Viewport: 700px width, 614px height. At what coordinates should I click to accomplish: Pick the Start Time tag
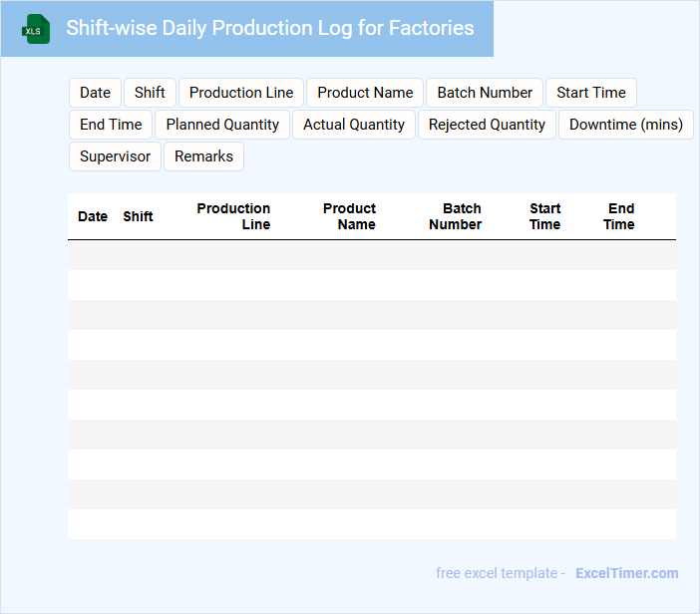(x=591, y=93)
